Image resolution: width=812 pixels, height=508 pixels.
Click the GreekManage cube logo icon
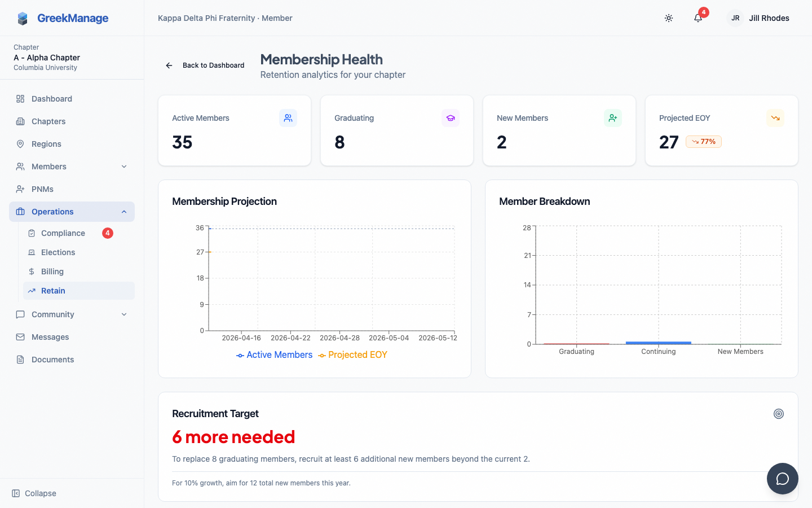click(x=23, y=19)
